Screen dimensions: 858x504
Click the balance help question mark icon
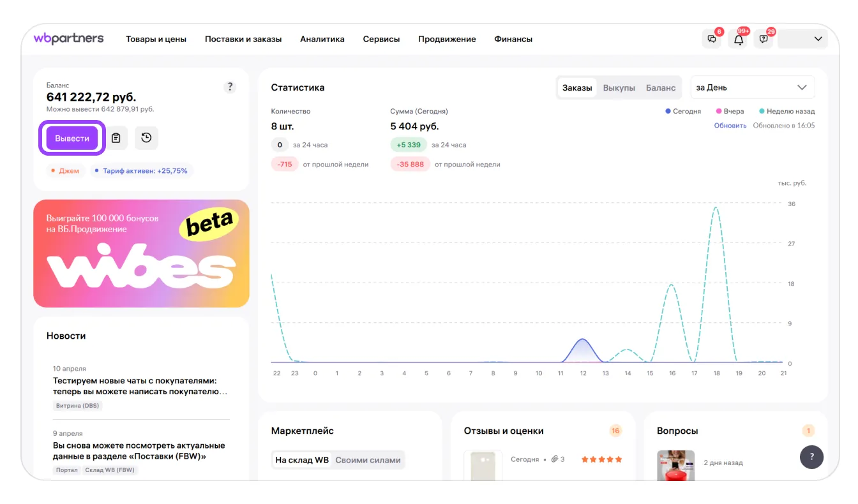pos(230,87)
